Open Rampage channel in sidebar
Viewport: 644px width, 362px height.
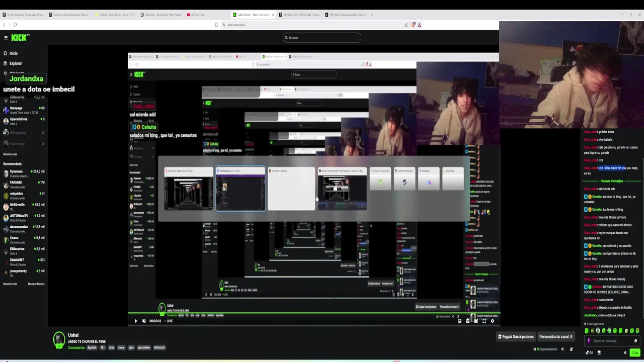coord(24,110)
